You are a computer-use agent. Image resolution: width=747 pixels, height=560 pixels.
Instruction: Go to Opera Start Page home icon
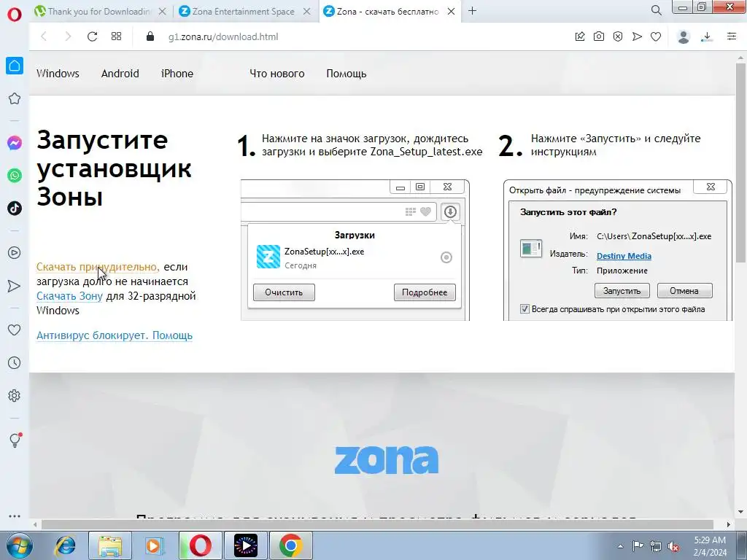point(15,65)
